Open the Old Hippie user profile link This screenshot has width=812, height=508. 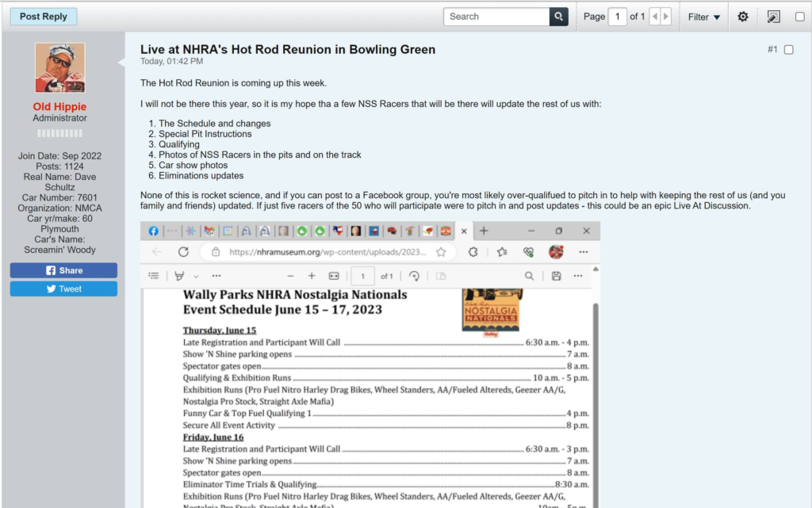[59, 106]
